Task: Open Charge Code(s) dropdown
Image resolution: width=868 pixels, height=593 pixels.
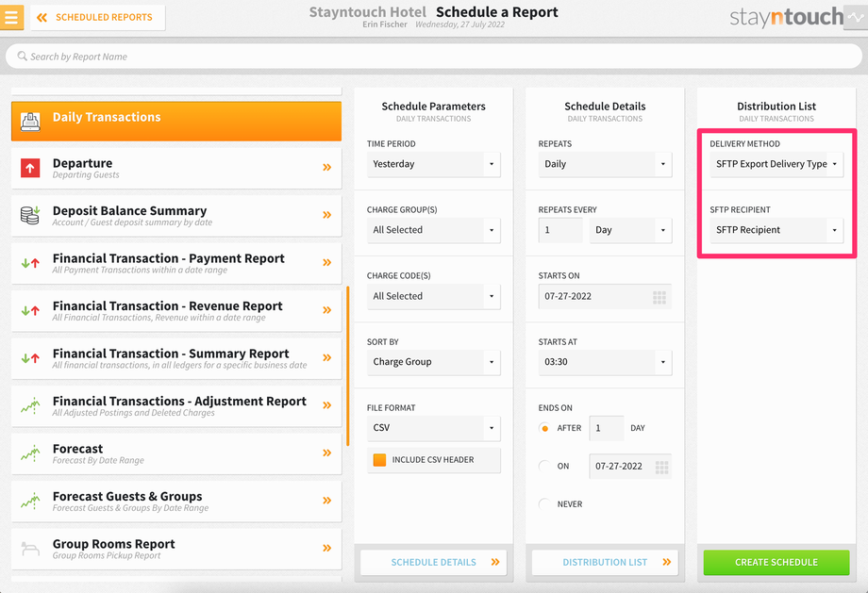Action: coord(433,296)
